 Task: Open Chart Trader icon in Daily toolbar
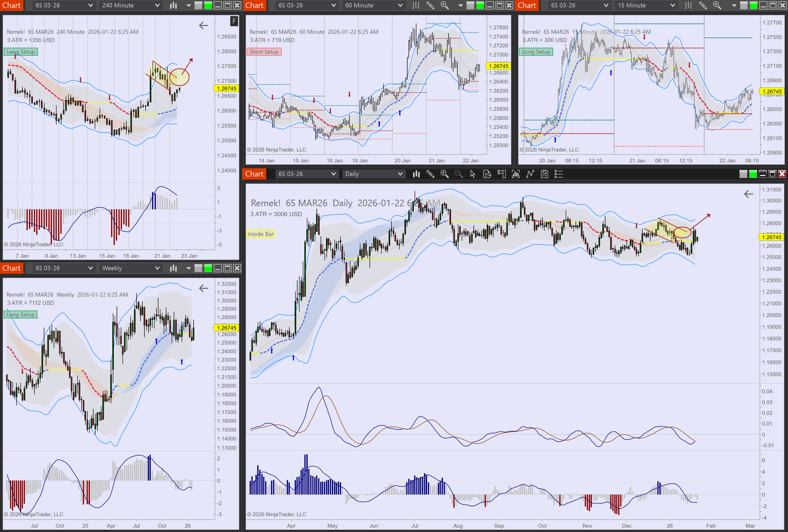coord(501,174)
